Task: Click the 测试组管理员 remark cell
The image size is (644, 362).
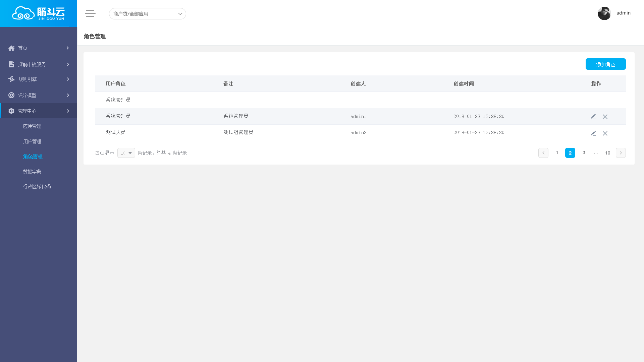Action: click(238, 132)
